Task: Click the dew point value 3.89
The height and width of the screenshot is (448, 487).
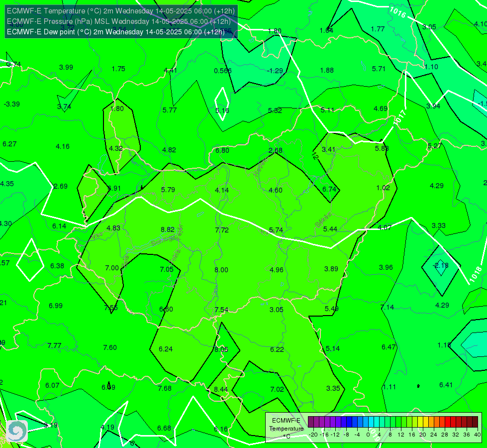Action: pyautogui.click(x=331, y=269)
